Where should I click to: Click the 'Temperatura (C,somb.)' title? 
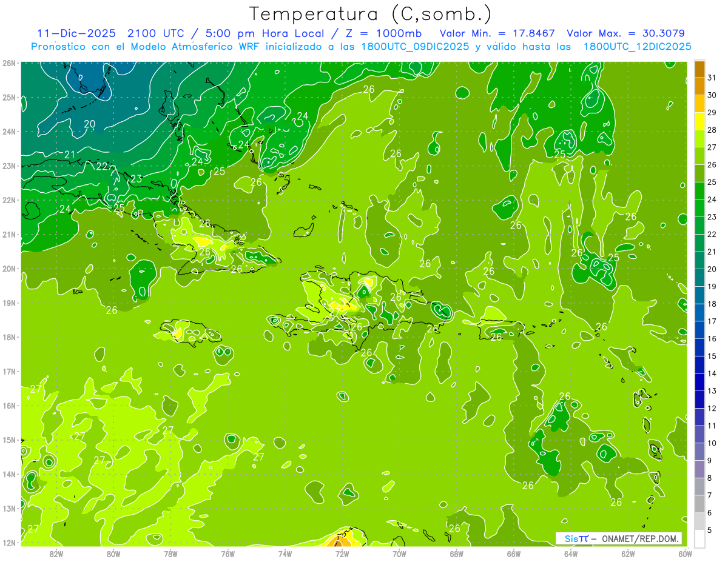click(371, 14)
